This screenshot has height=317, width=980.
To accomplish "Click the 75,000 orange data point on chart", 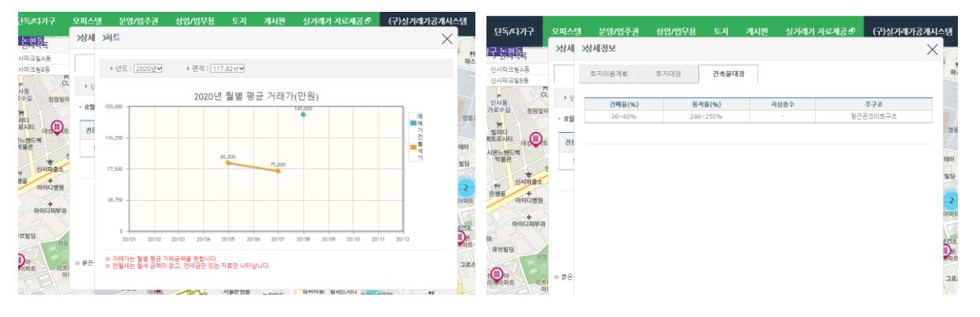I will pyautogui.click(x=278, y=171).
